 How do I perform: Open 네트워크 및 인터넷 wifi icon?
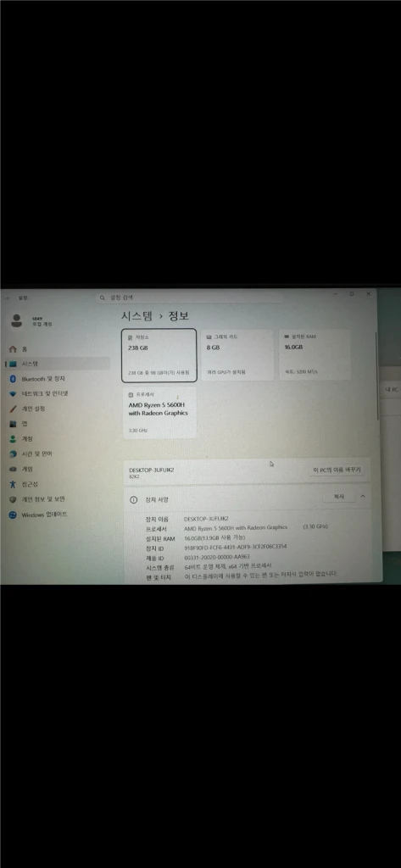point(12,393)
